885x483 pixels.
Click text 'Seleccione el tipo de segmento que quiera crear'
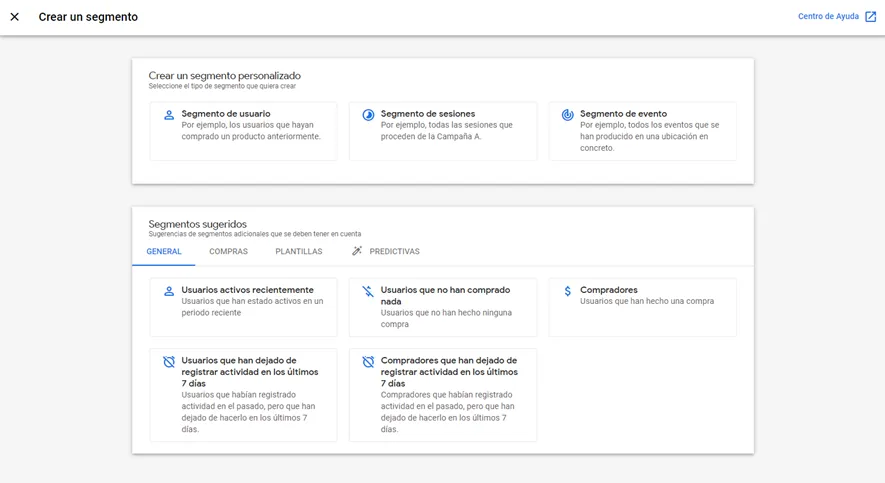pyautogui.click(x=222, y=86)
